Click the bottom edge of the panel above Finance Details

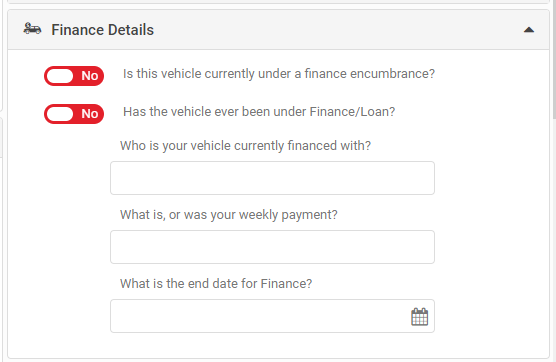(278, 3)
